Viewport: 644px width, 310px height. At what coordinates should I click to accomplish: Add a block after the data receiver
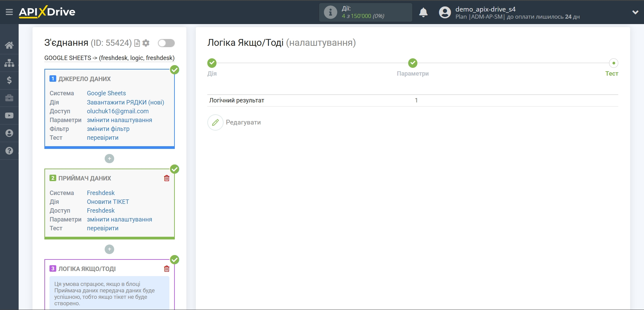[109, 249]
